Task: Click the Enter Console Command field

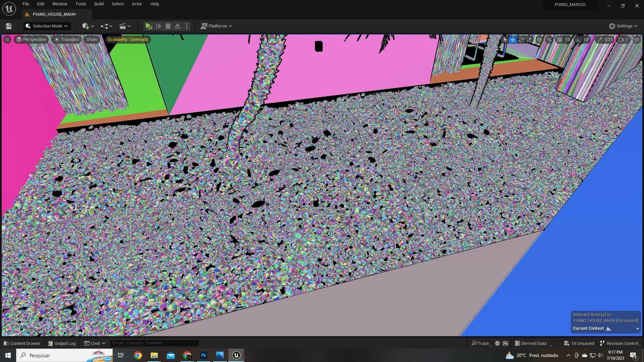Action: tap(154, 343)
